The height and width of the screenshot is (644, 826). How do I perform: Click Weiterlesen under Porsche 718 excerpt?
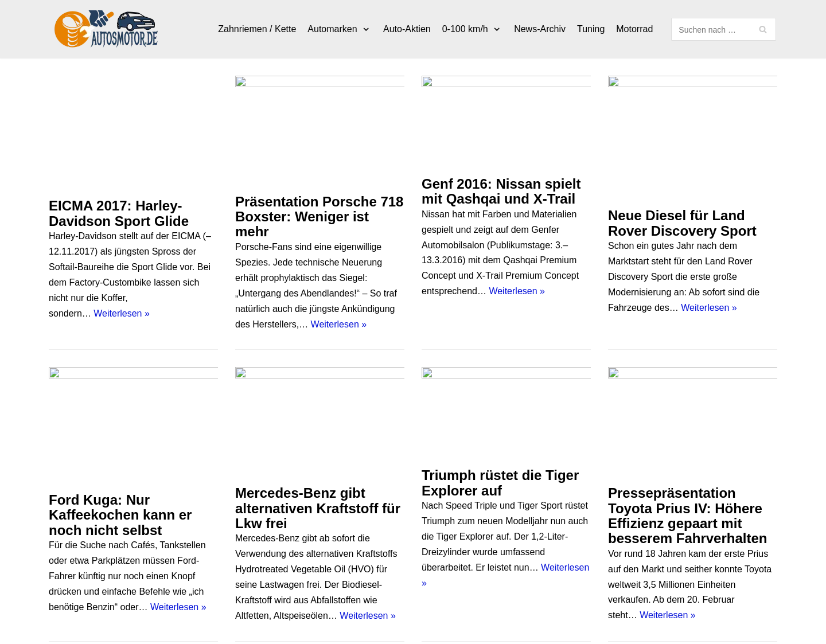338,324
